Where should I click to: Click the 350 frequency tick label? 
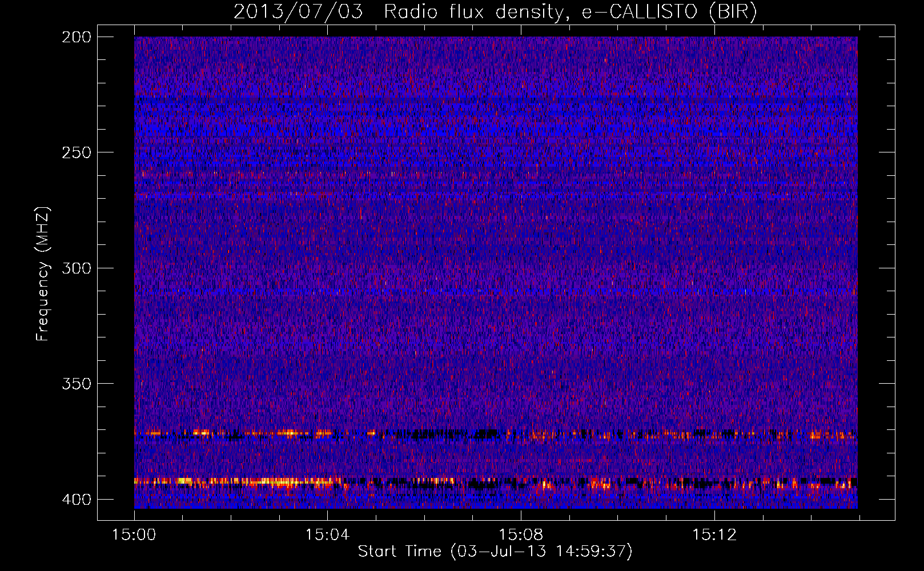(x=77, y=384)
